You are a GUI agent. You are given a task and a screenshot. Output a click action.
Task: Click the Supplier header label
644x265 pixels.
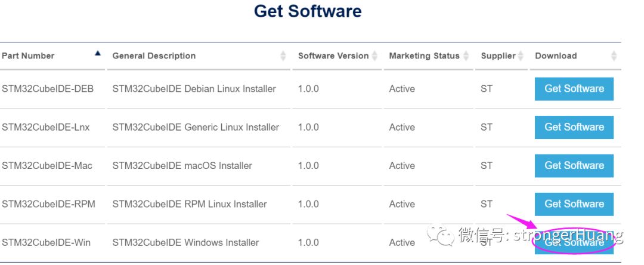(x=498, y=56)
